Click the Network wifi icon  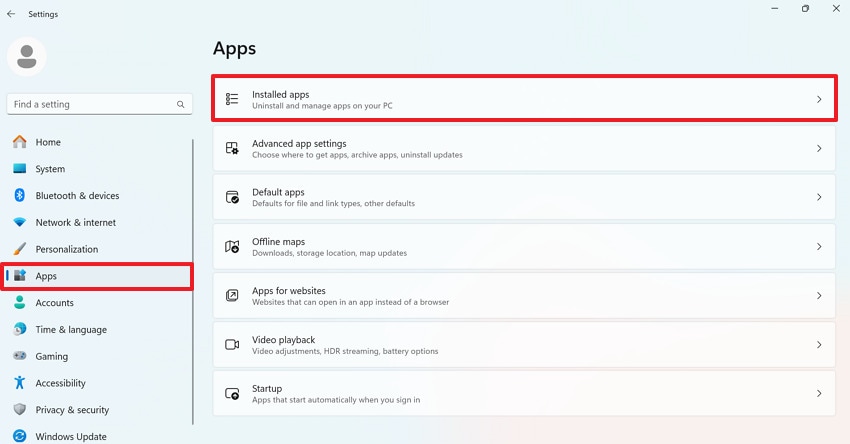pyautogui.click(x=20, y=222)
